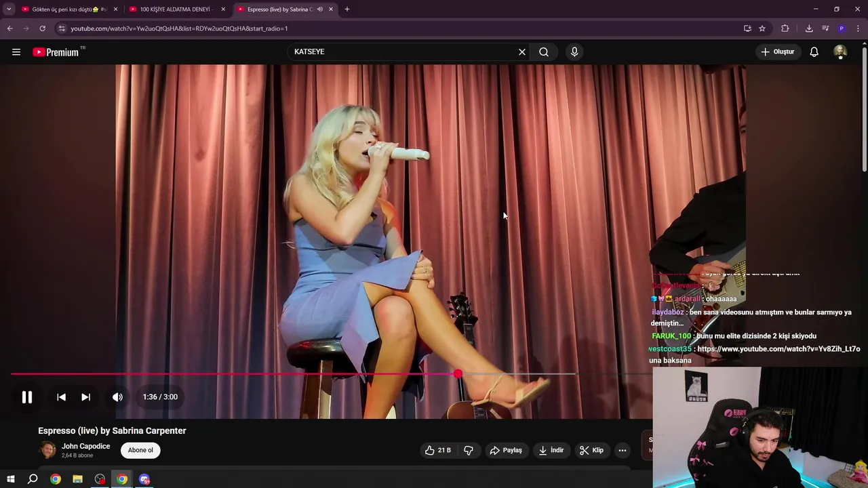Image resolution: width=868 pixels, height=488 pixels.
Task: Click the youtube.com address bar URL
Action: point(179,28)
